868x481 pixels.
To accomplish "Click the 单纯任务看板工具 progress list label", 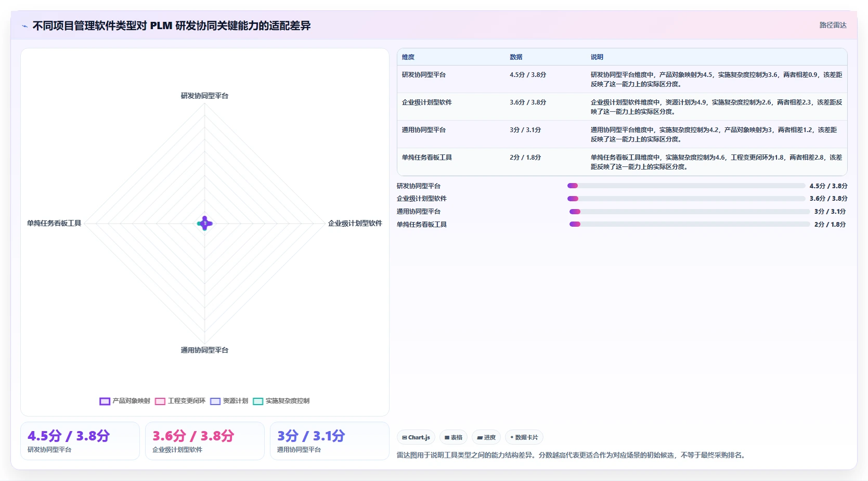I will (422, 225).
